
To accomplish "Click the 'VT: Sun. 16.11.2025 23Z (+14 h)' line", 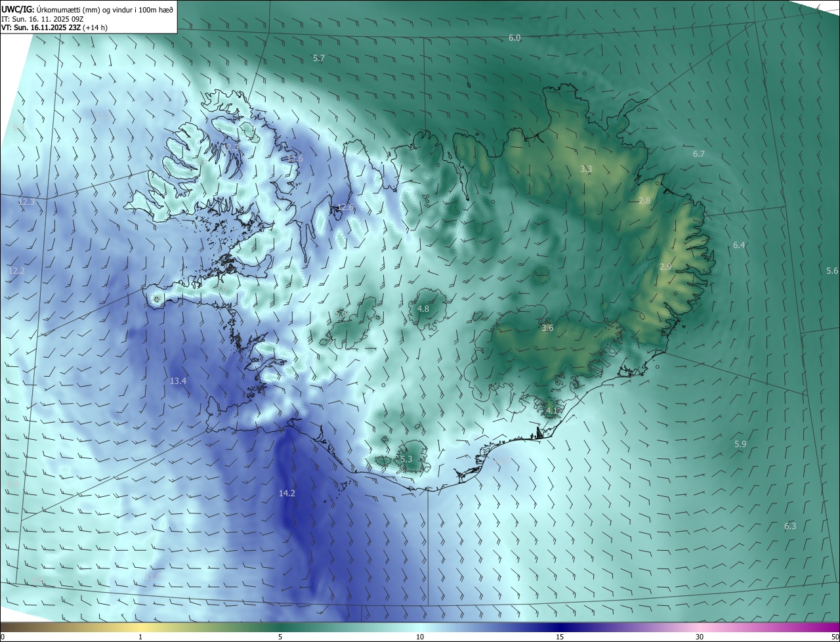I will point(55,28).
